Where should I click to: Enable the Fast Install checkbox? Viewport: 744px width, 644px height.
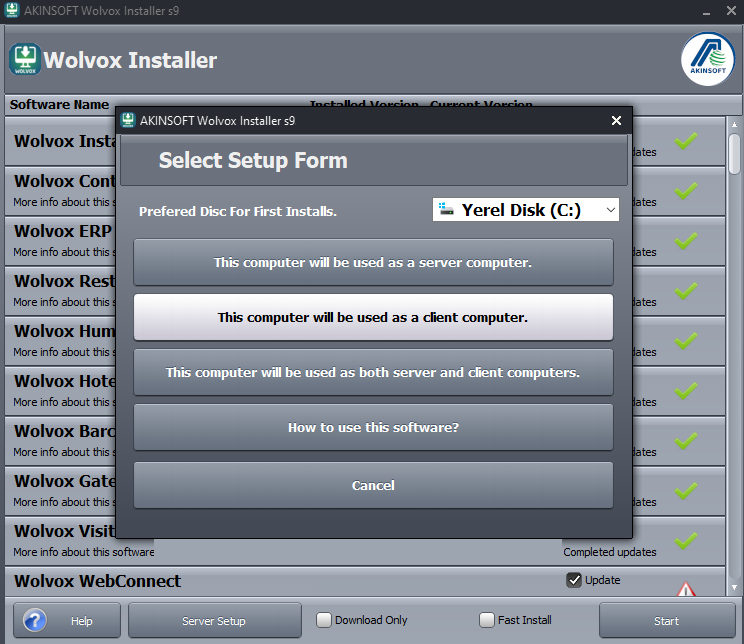[x=487, y=620]
